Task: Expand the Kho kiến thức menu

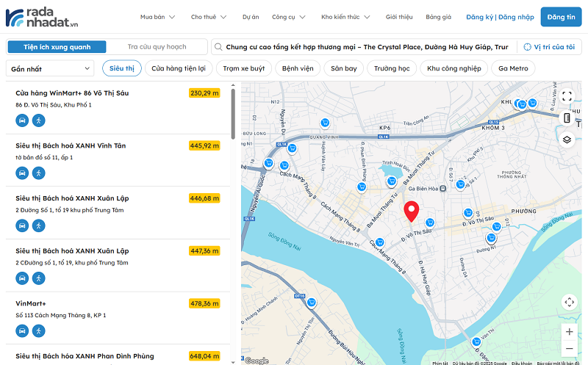Action: tap(346, 16)
